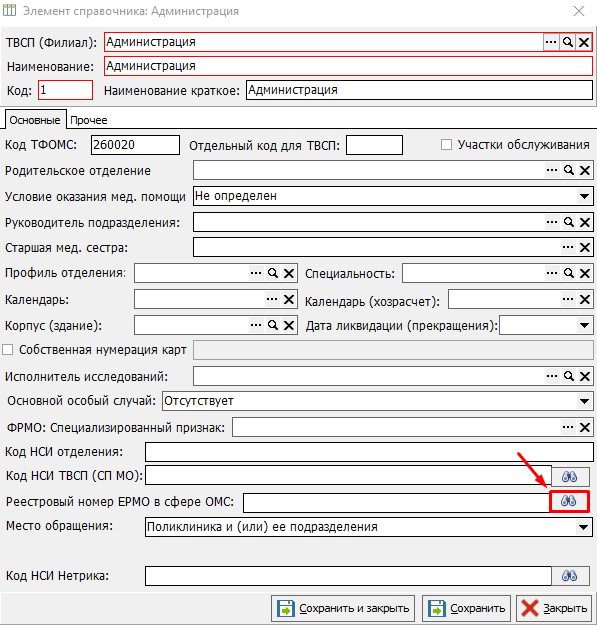Open ellipsis for Исполнитель исследований
Viewport: 597px width, 627px height.
click(x=552, y=376)
